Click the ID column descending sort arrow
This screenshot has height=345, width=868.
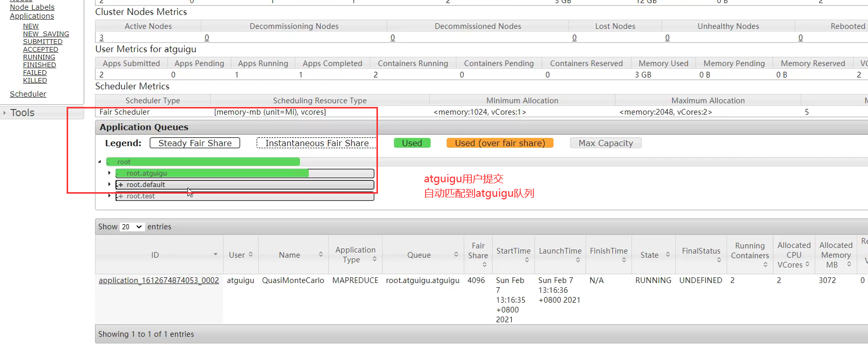click(215, 255)
